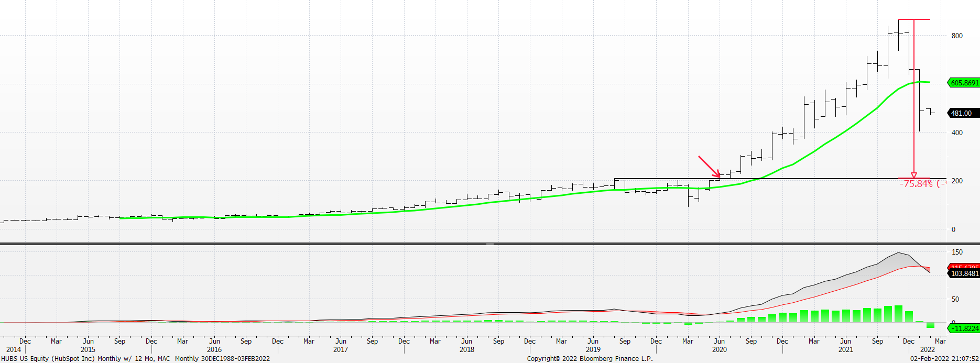
Task: Click the Jun label above 2021
Action: click(x=846, y=341)
